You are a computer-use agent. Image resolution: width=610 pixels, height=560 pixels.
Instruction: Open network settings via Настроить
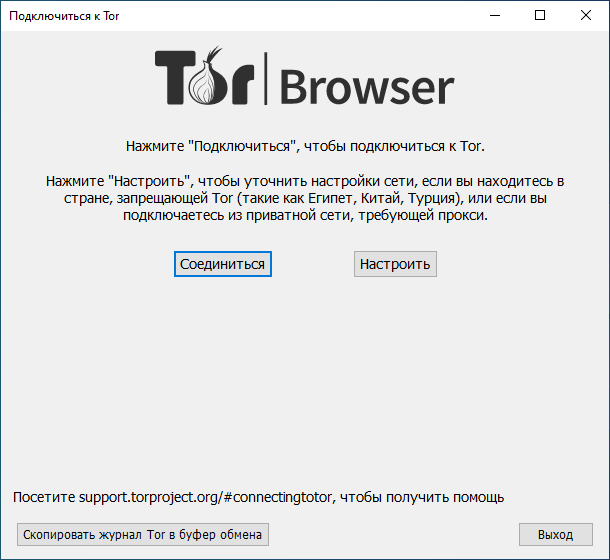[x=395, y=264]
